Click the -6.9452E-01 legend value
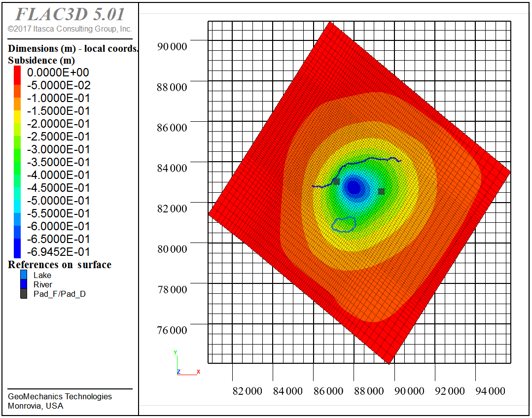 (x=58, y=252)
